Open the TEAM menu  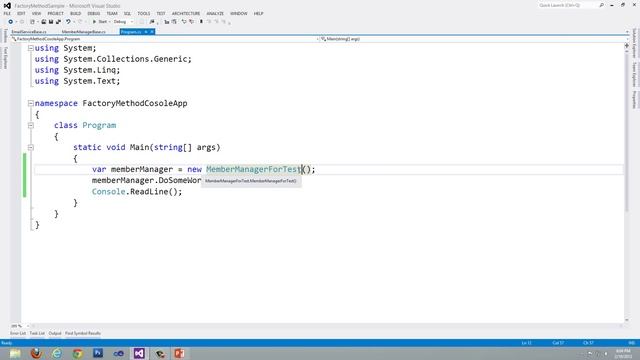[112, 13]
